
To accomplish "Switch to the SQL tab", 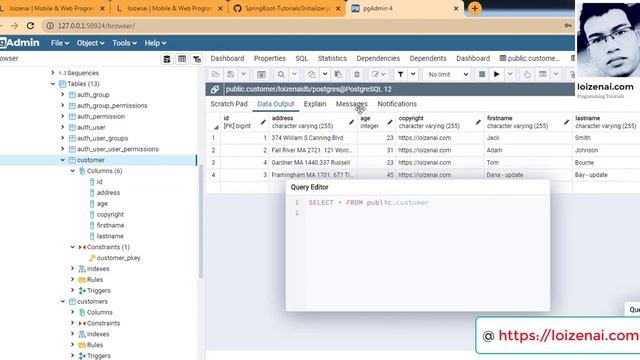I will 302,58.
